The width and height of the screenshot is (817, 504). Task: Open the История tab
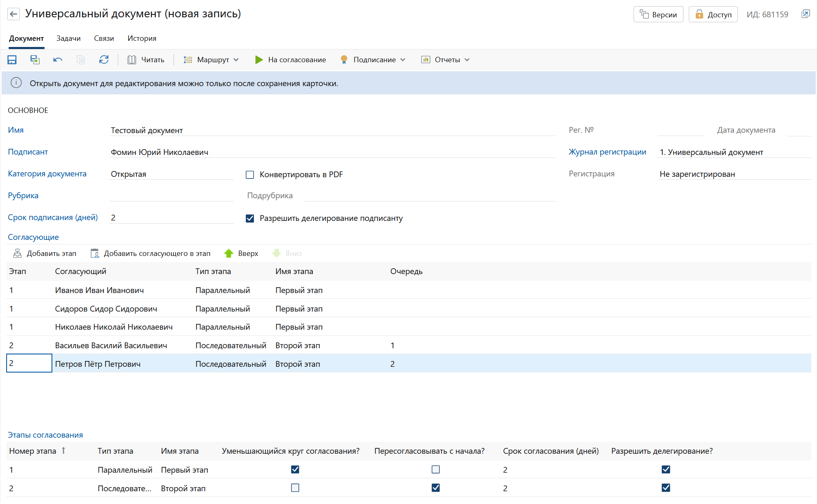pyautogui.click(x=142, y=38)
